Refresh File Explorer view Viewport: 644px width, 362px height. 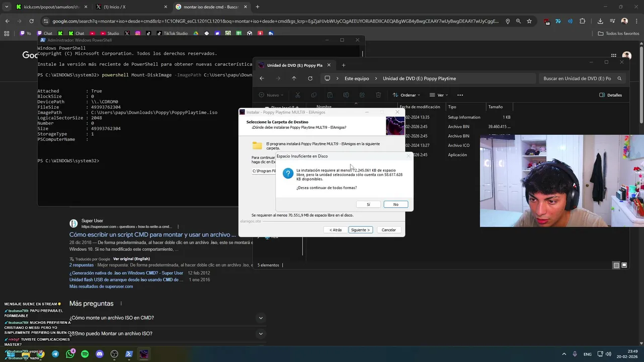[310, 78]
